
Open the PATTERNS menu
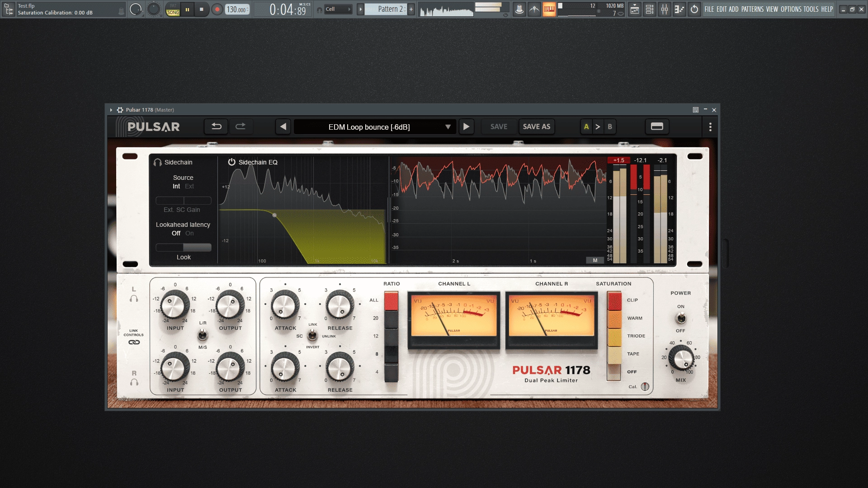click(752, 9)
